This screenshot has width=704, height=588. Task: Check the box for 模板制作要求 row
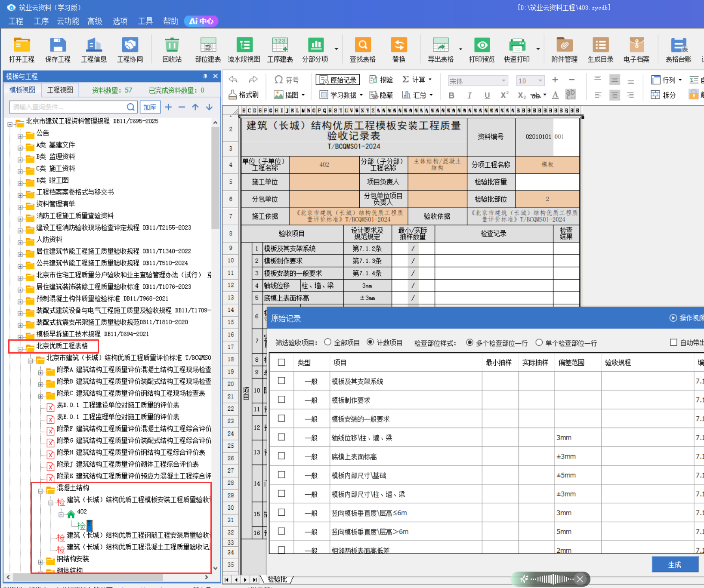pyautogui.click(x=281, y=400)
